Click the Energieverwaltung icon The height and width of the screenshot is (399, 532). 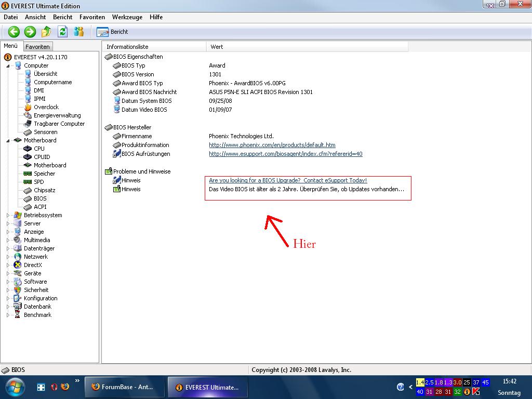tap(28, 115)
